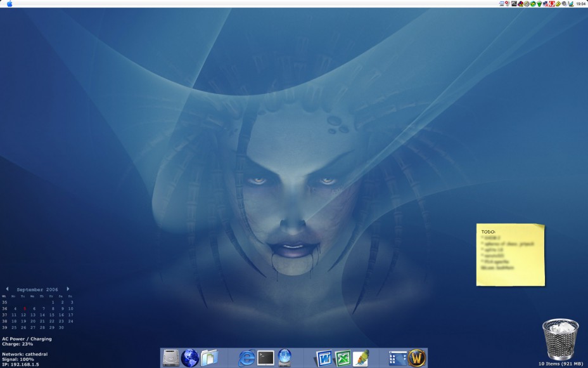Click week number 39 in the calendar
This screenshot has width=588, height=368.
coord(4,327)
